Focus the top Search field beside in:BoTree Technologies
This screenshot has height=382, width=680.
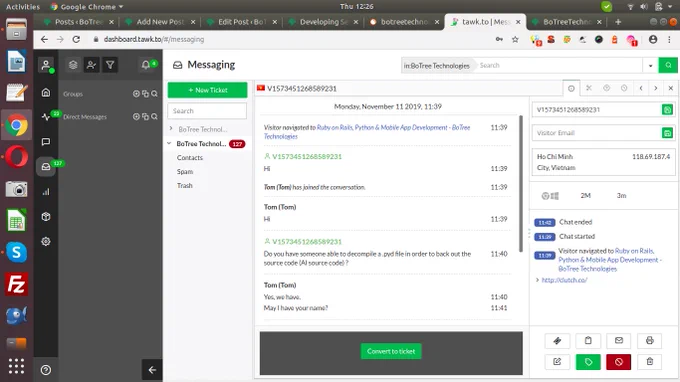point(559,65)
